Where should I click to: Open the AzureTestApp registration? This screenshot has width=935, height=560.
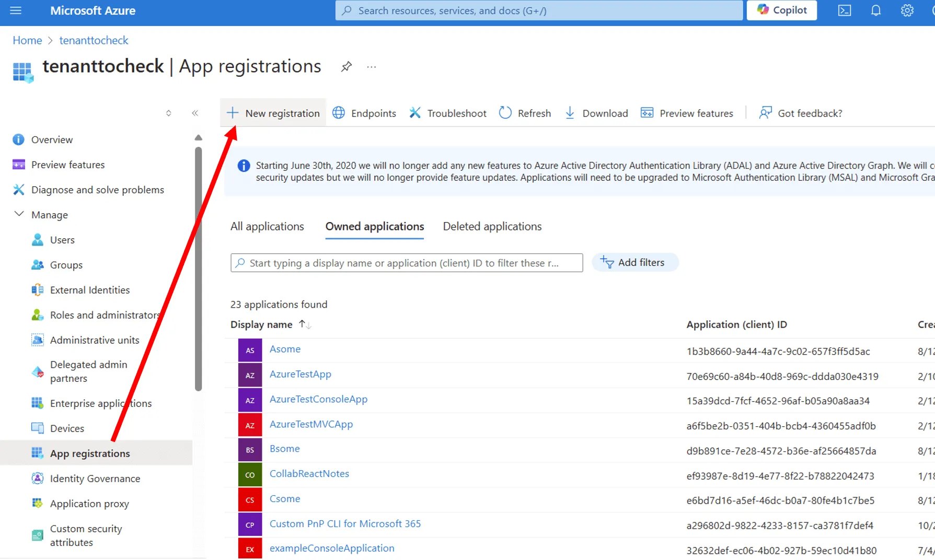[300, 374]
